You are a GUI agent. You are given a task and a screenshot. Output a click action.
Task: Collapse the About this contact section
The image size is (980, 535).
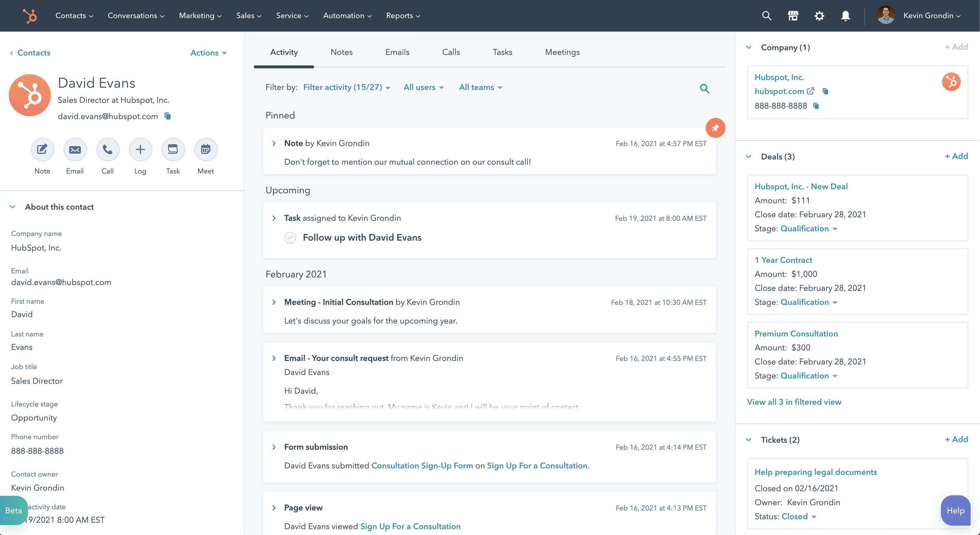coord(13,207)
